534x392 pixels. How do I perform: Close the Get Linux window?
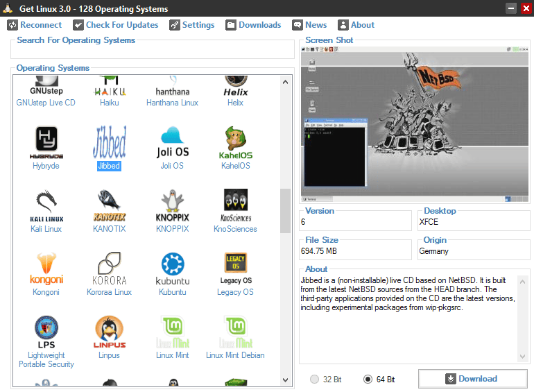(526, 8)
